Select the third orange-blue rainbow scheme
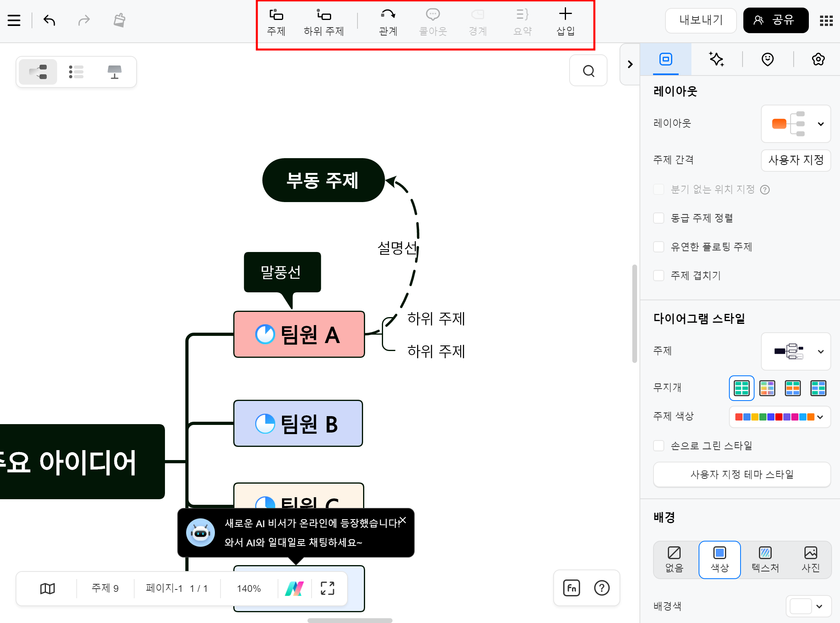Screen dimensions: 840x623 (793, 388)
